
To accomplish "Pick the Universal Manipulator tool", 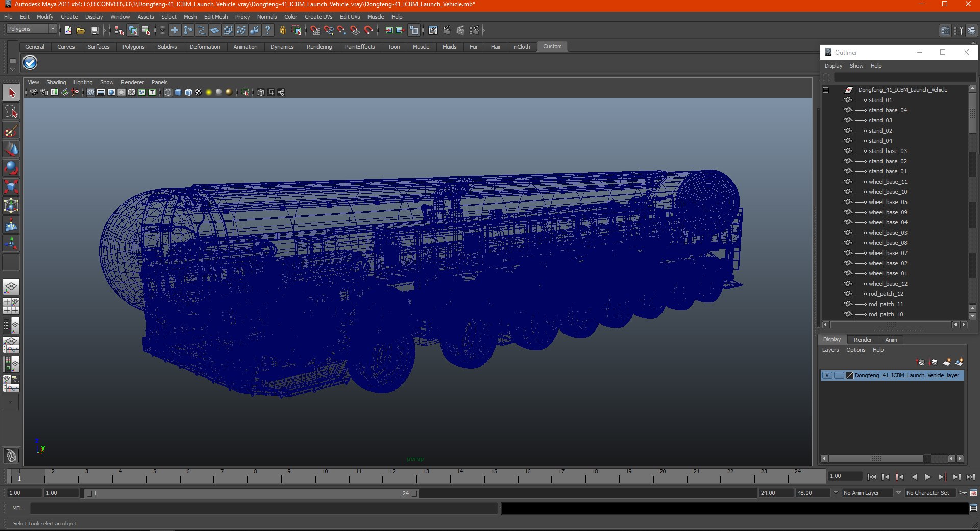I will coord(11,206).
